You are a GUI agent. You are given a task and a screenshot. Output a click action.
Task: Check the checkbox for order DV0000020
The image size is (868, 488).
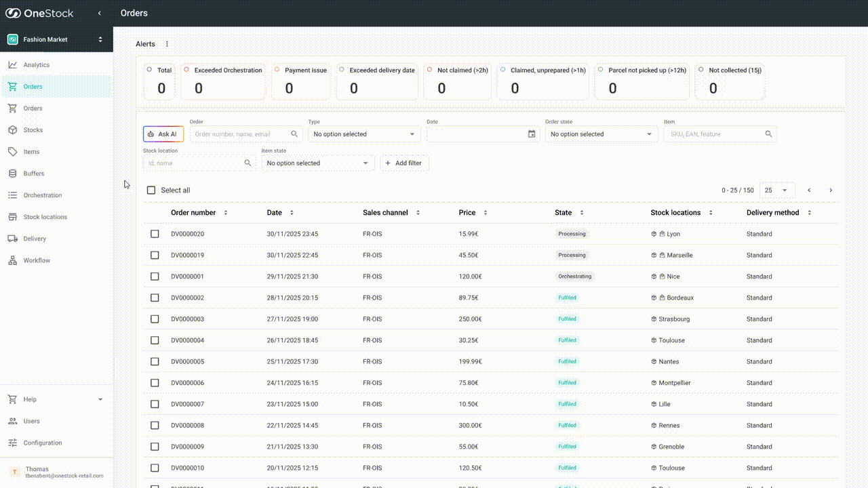pos(155,234)
